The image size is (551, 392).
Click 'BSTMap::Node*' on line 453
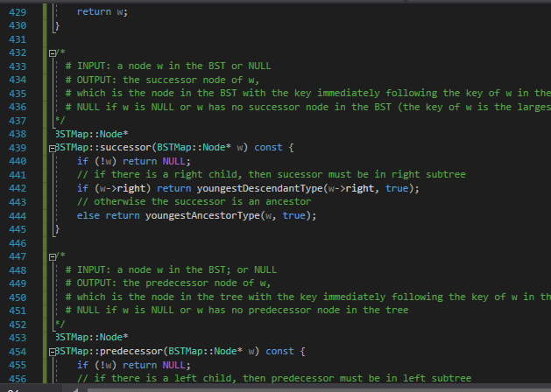[92, 337]
